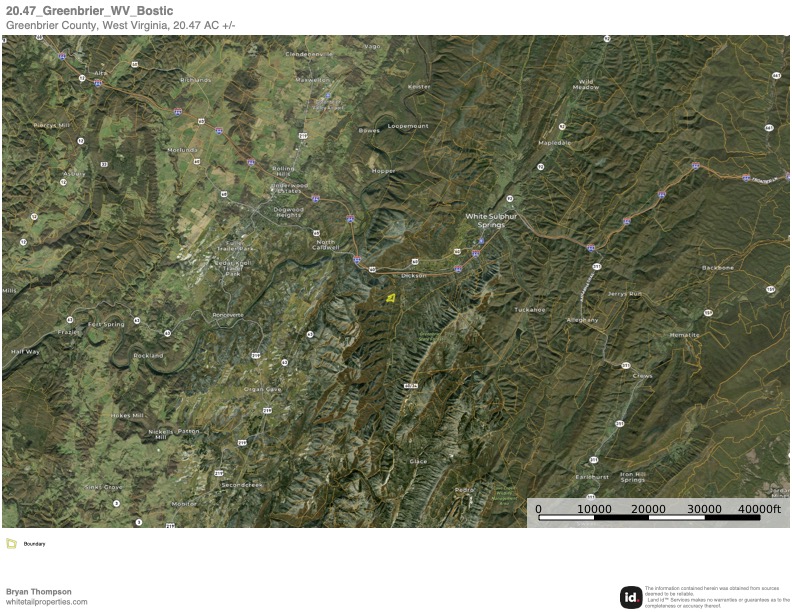The height and width of the screenshot is (612, 792).
Task: Select the Wild Meadow map label
Action: point(585,84)
